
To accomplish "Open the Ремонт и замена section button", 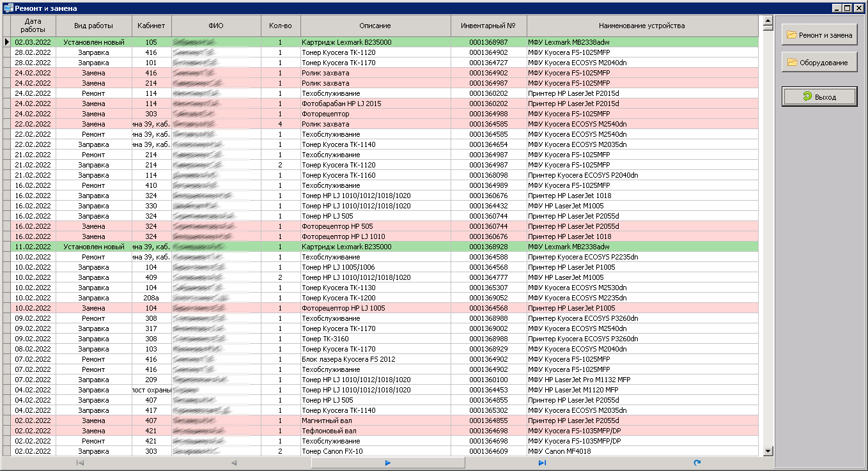I will [819, 35].
